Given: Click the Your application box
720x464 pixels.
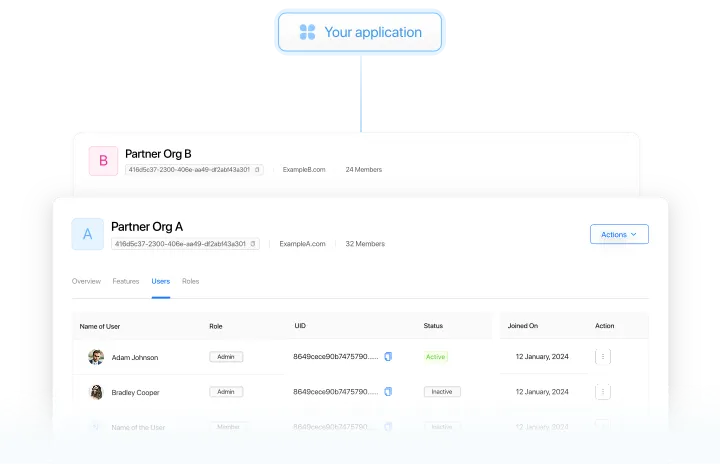Looking at the screenshot, I should tap(360, 32).
